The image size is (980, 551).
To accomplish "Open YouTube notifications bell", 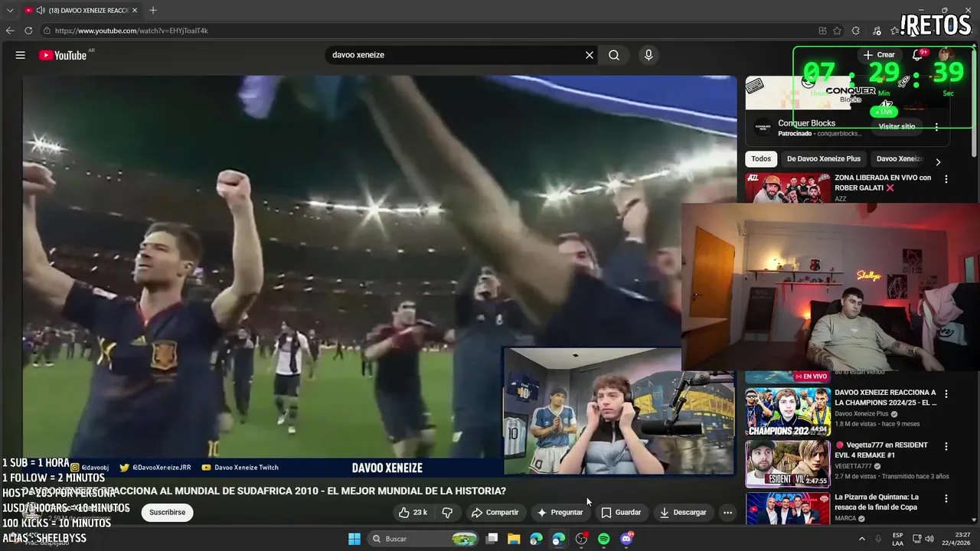I will (917, 55).
